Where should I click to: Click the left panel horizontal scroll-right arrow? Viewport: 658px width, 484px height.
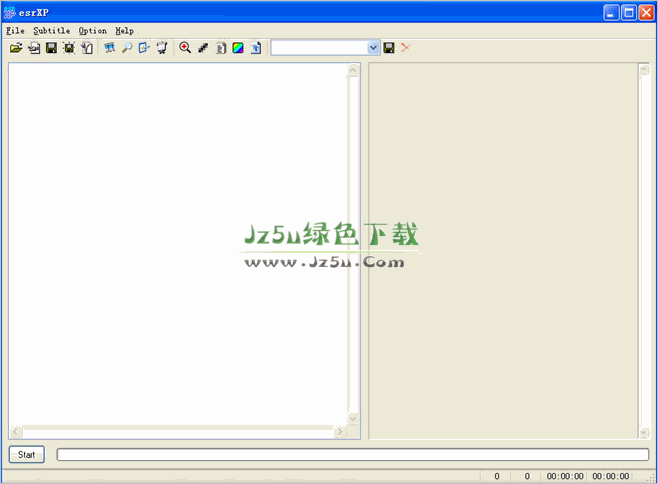[340, 432]
